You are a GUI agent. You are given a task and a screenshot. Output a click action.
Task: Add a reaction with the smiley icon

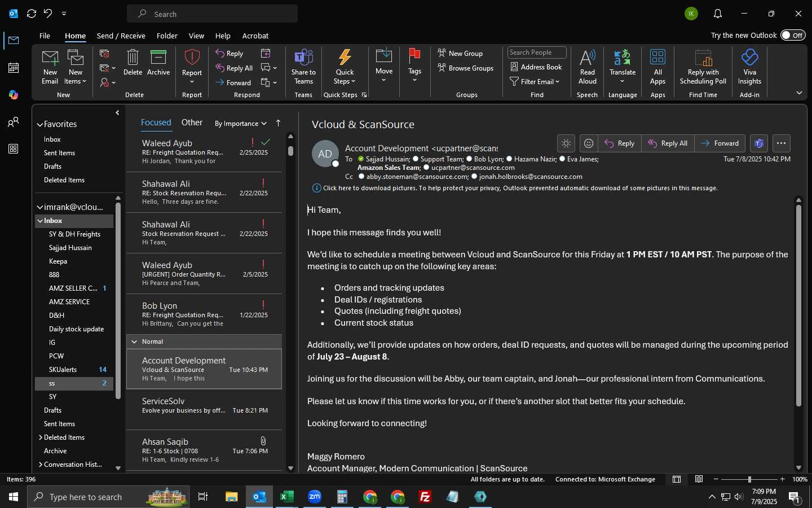[588, 143]
